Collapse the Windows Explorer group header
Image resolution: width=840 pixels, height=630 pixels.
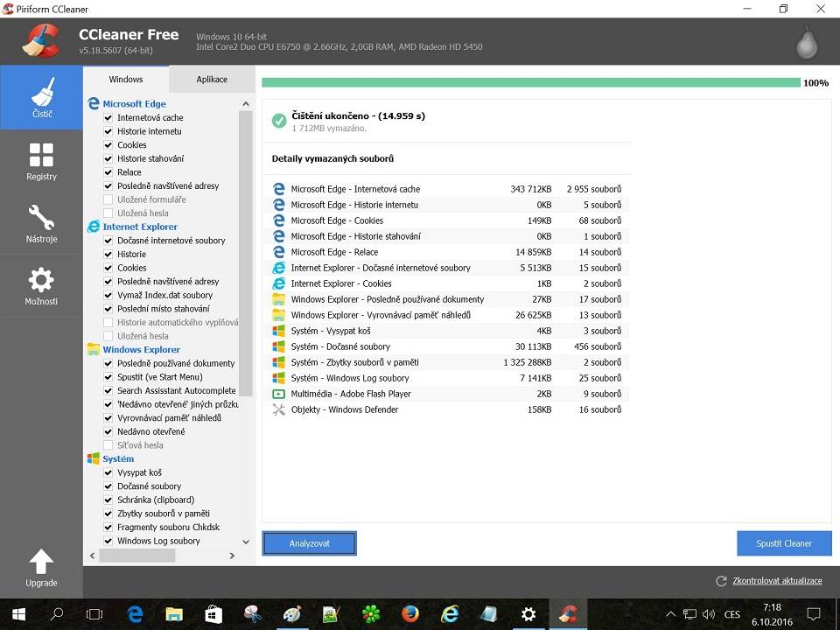click(142, 349)
